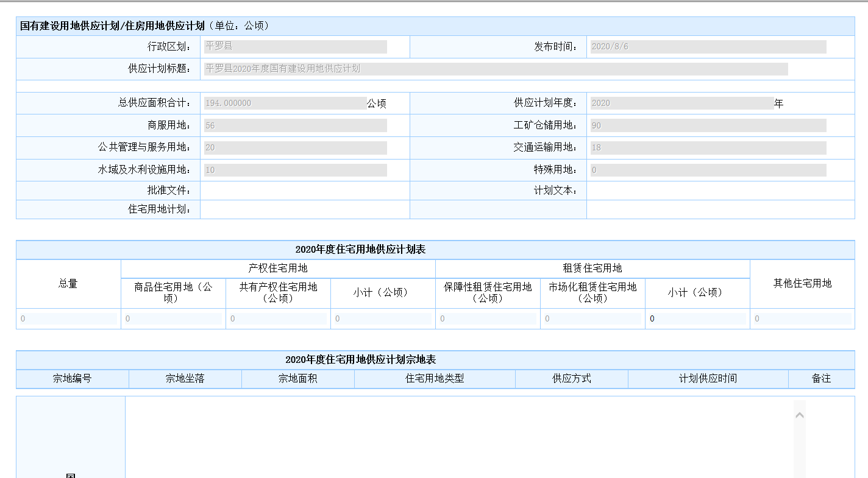This screenshot has height=478, width=868.
Task: Select the 商服用地 field with value 56
Action: 295,126
